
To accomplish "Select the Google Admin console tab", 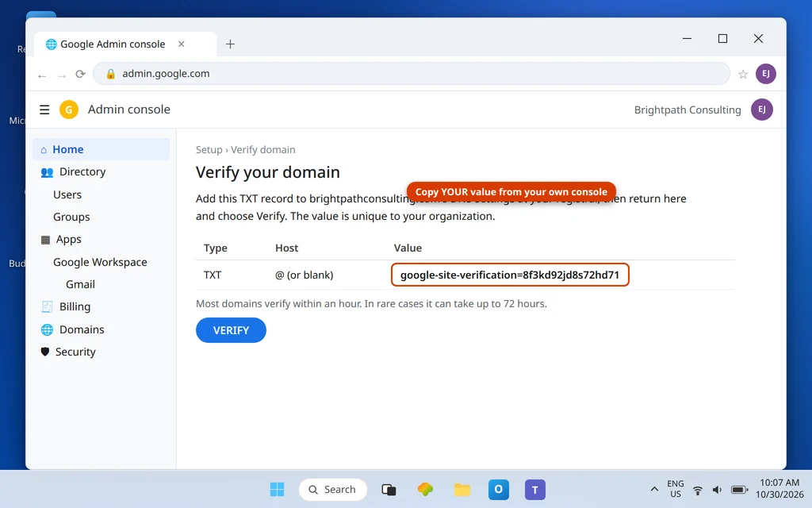I will tap(125, 44).
